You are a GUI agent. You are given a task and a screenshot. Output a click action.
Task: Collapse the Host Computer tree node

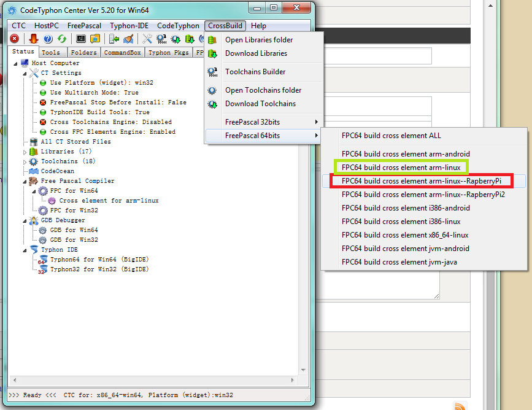[x=15, y=64]
